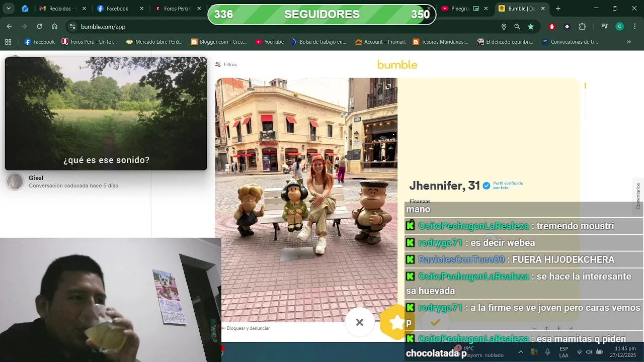
Task: Open the ESP LAA language switcher
Action: tap(564, 352)
